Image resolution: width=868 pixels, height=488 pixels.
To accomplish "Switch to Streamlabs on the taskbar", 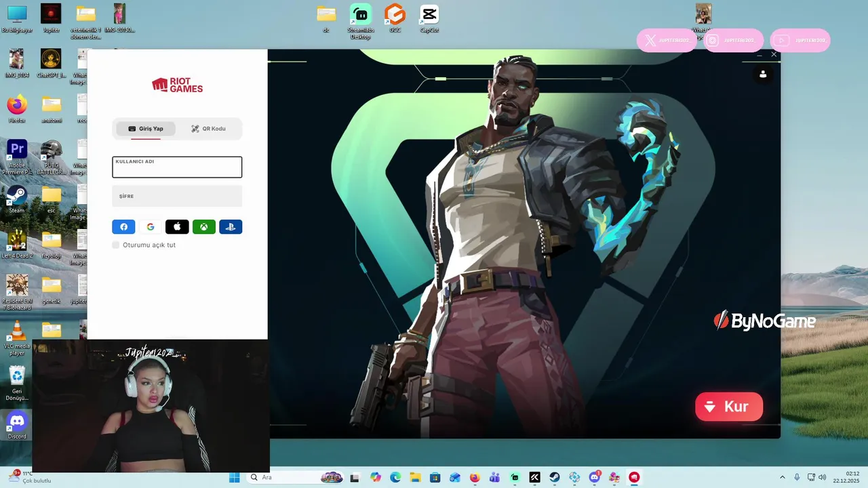I will point(515,477).
